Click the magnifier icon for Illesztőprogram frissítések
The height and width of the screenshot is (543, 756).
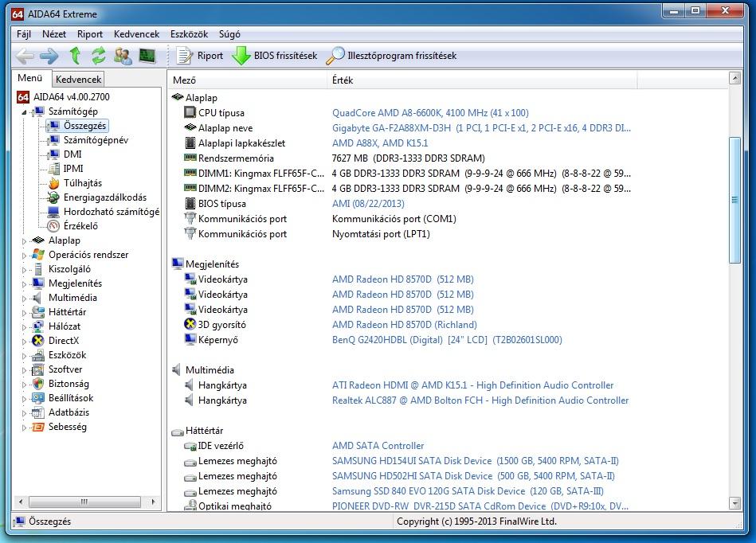coord(335,56)
